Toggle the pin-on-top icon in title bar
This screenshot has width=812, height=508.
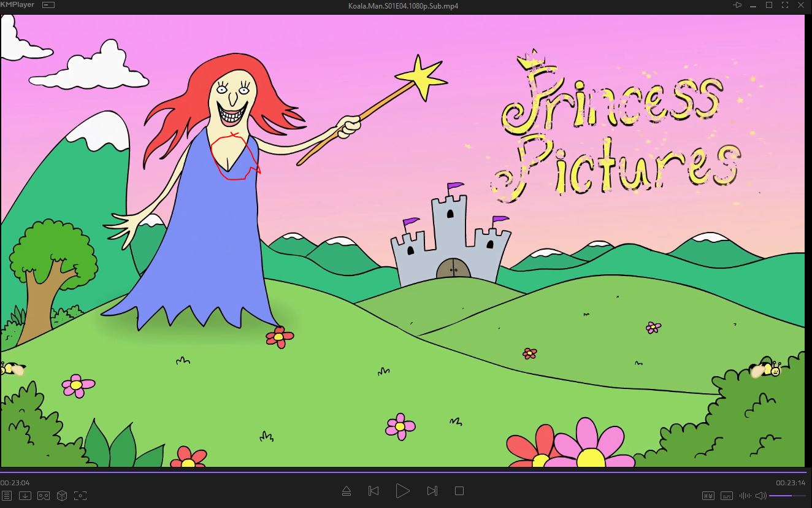coord(737,6)
